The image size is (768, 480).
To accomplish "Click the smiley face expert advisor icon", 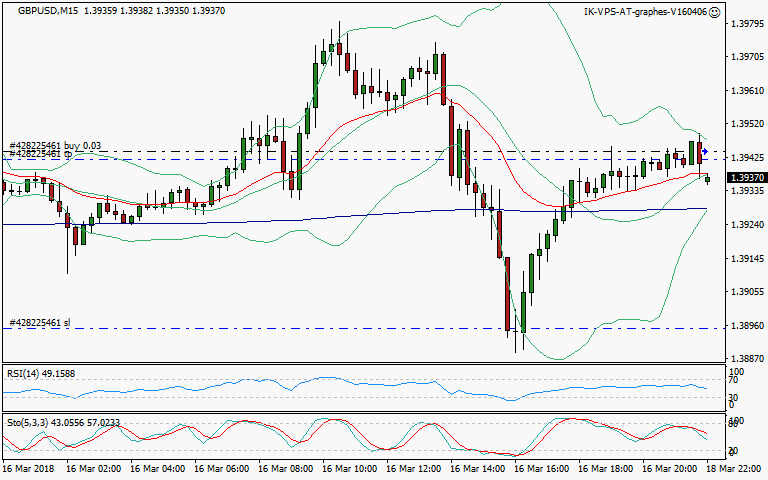I will point(715,12).
